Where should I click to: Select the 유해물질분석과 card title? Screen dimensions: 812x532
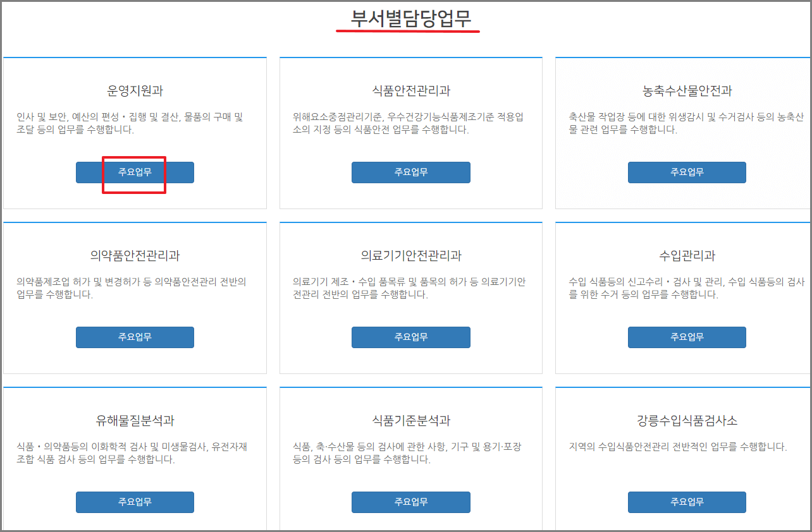[x=135, y=420]
